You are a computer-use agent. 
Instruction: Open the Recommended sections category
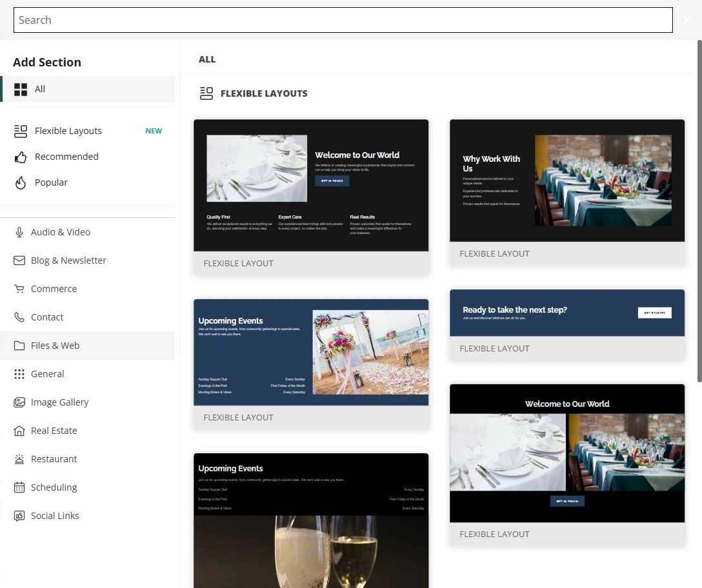(x=88, y=157)
